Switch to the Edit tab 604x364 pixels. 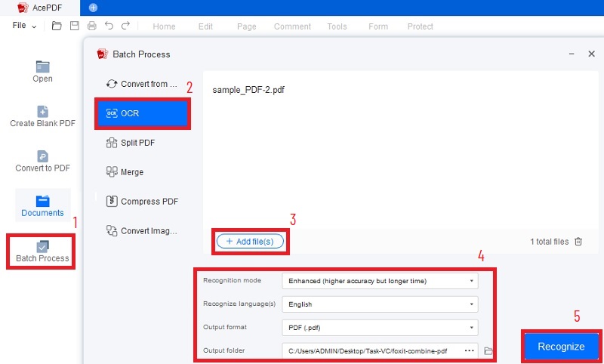(205, 26)
